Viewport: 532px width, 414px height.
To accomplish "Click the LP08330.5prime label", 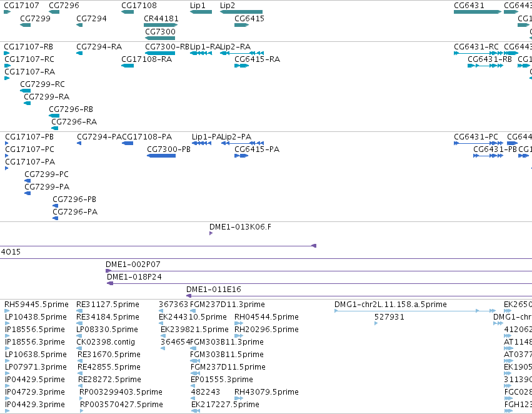I will coord(108,330).
